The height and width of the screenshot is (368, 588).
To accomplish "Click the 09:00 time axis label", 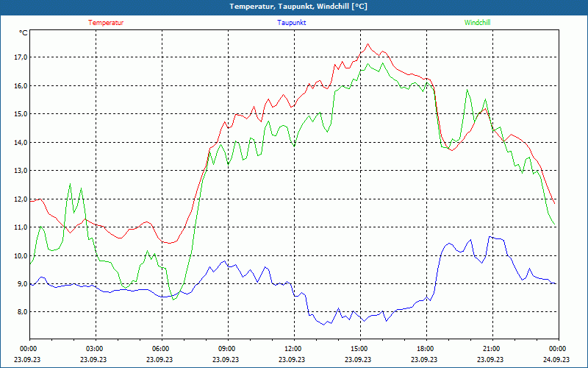I will (x=228, y=349).
